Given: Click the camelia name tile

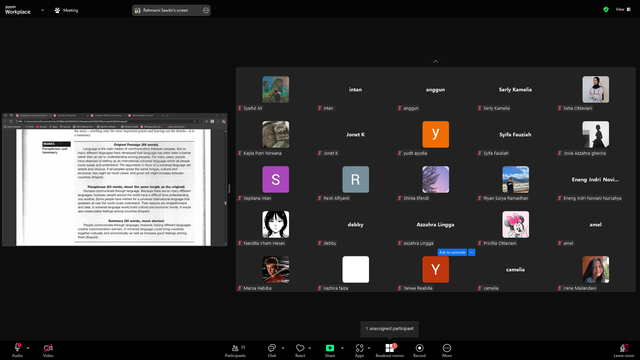Looking at the screenshot, I should [x=515, y=269].
